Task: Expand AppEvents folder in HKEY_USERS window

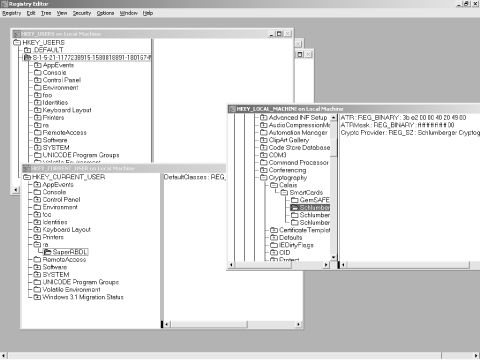Action: pyautogui.click(x=38, y=65)
